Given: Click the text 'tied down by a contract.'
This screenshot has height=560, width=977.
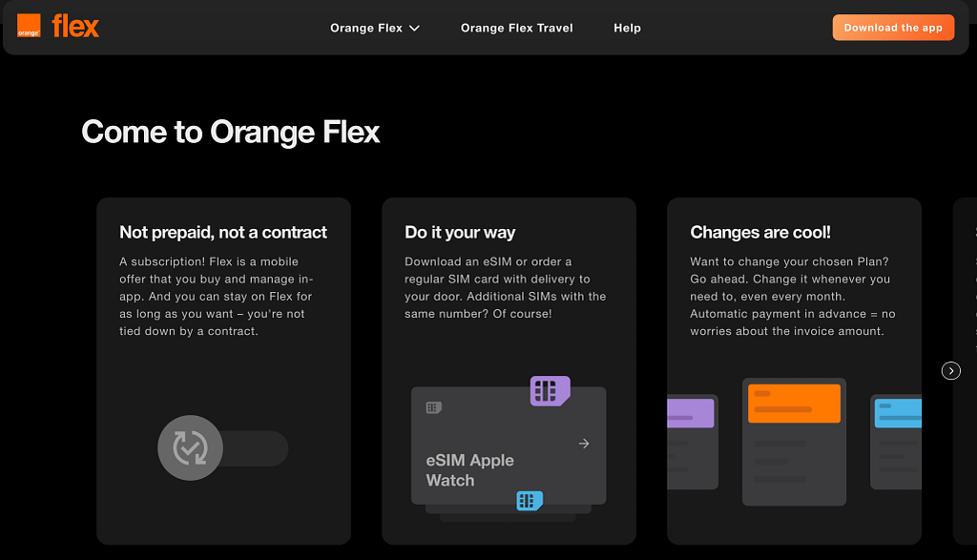Looking at the screenshot, I should pos(189,331).
